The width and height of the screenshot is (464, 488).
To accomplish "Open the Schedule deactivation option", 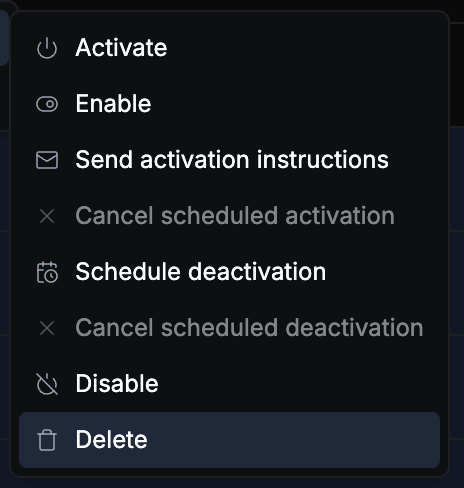I will (229, 272).
